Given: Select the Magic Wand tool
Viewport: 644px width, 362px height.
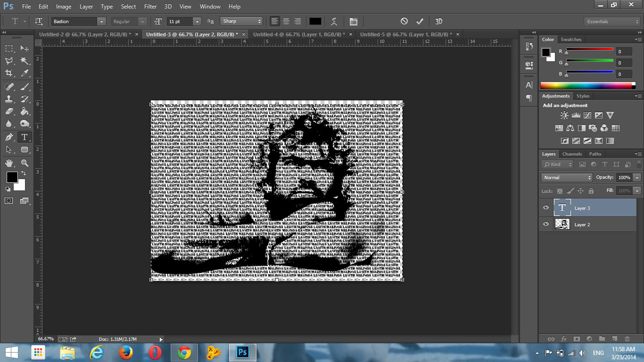Looking at the screenshot, I should [25, 61].
